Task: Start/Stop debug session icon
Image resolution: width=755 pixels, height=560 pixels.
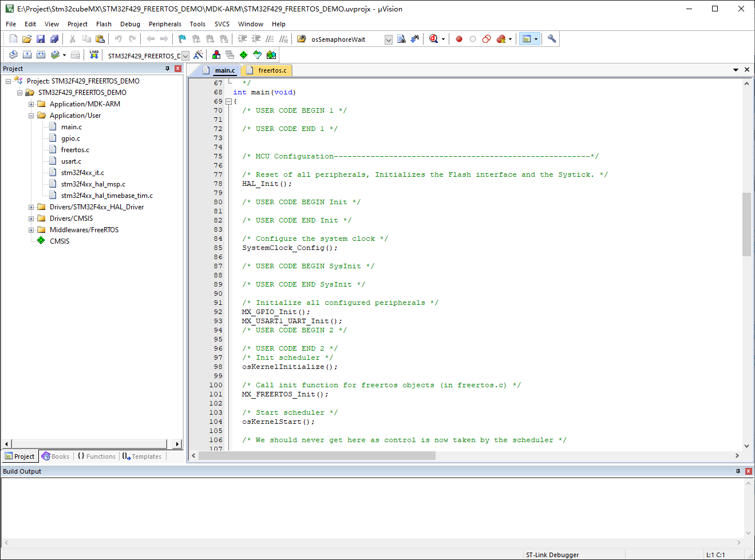Action: pos(433,39)
